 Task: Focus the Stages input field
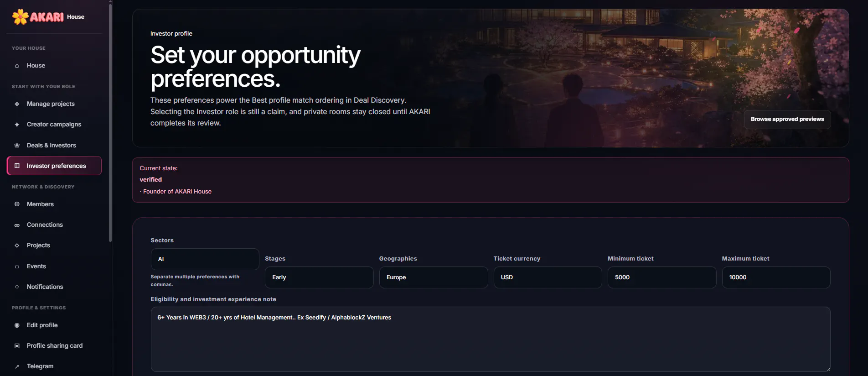[319, 277]
